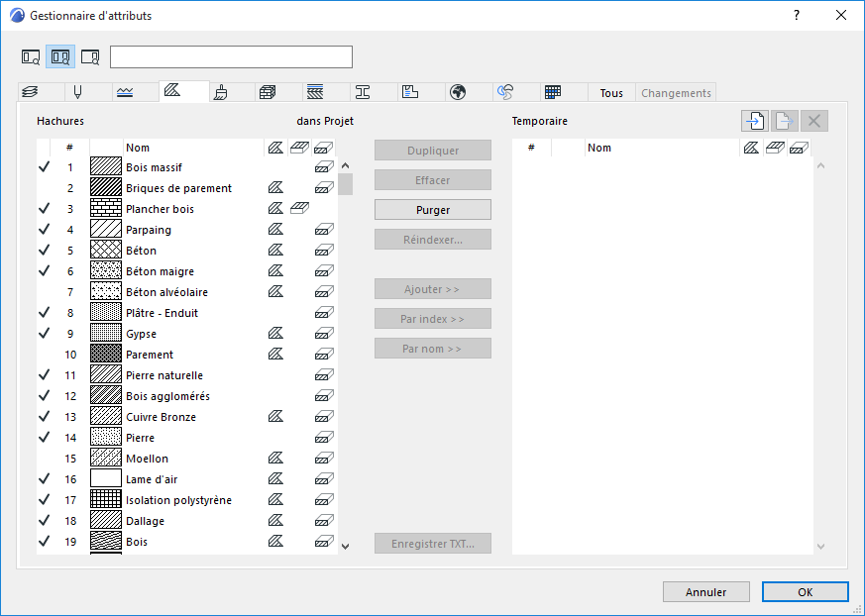Open the Line Types tab icon

[125, 92]
